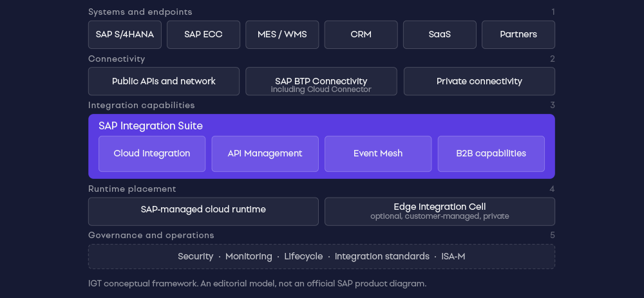Click the Security word in governance row
644x298 pixels.
tap(196, 257)
